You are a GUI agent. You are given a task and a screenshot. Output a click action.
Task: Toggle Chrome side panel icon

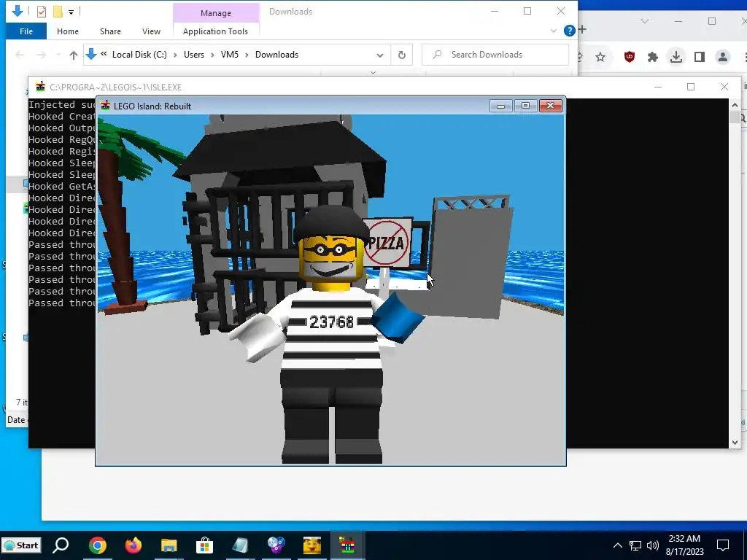click(x=700, y=57)
